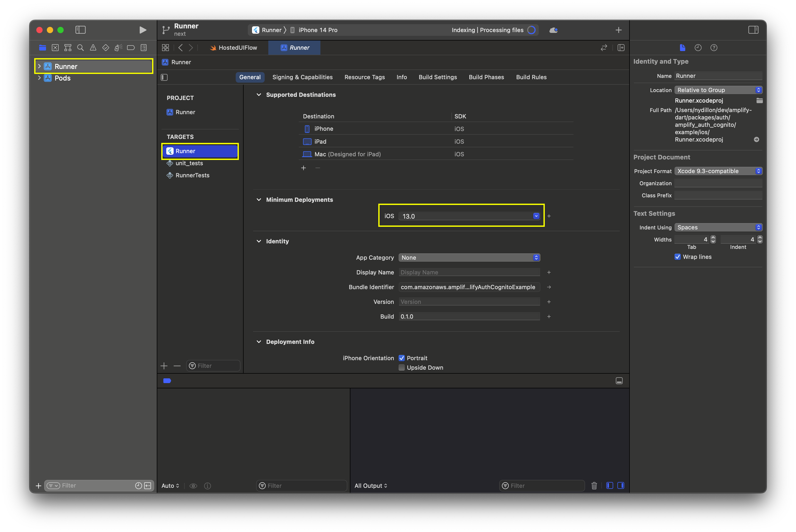796x532 pixels.
Task: Clear the console with the trash icon
Action: click(594, 486)
